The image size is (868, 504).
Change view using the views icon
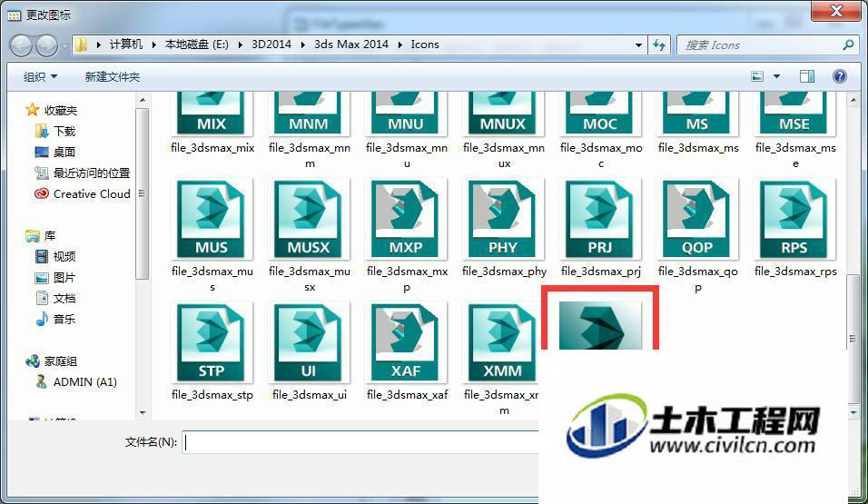coord(756,76)
